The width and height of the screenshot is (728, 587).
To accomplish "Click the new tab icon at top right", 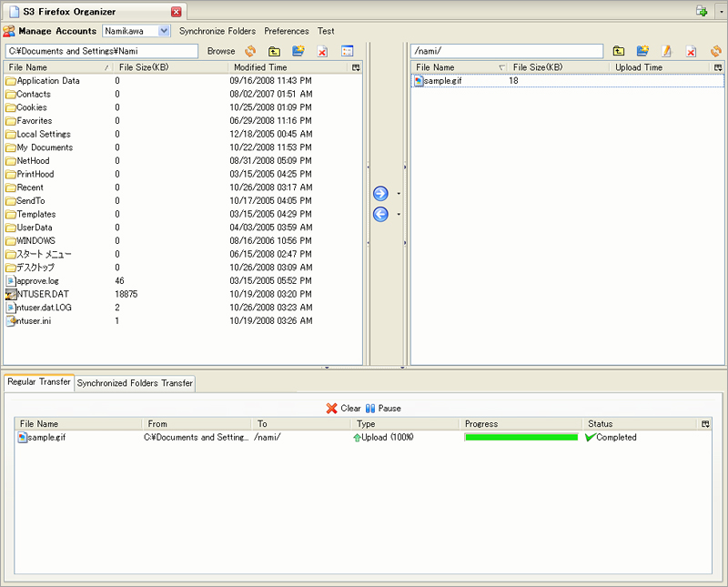I will coord(702,11).
